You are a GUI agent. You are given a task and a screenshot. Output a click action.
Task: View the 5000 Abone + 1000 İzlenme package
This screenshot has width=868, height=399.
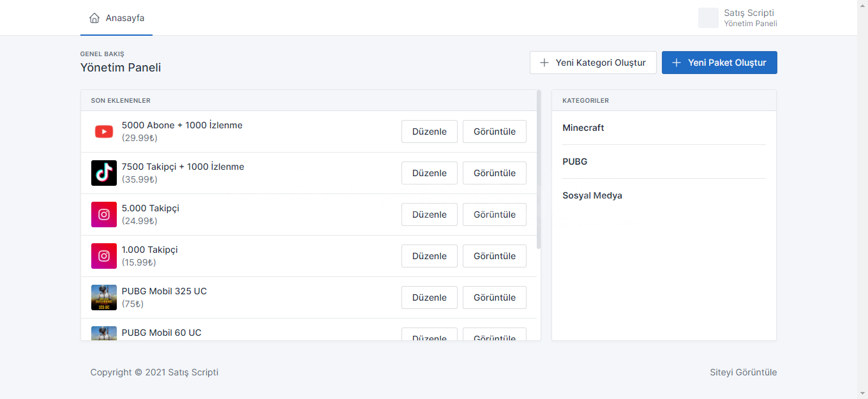point(495,132)
